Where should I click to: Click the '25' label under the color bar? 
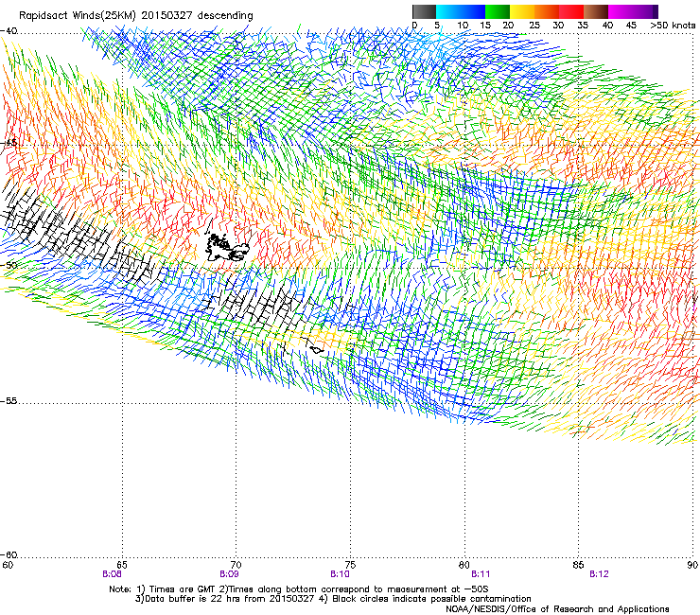pos(534,26)
